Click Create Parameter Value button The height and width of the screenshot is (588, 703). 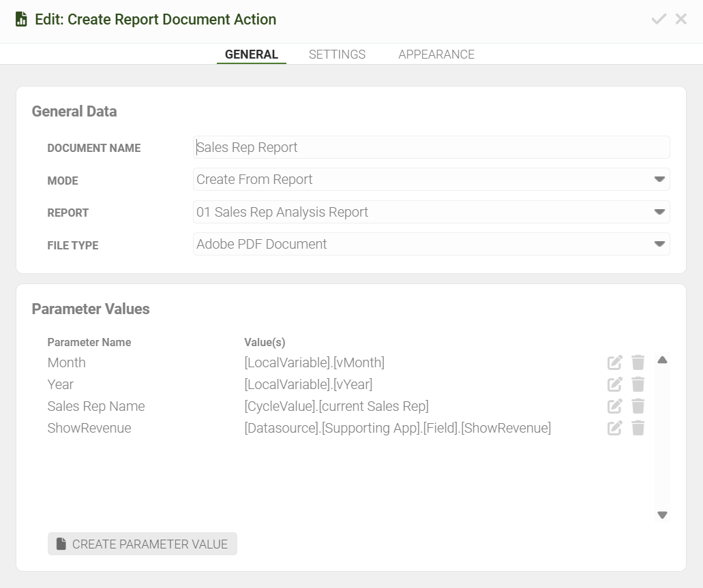point(143,544)
